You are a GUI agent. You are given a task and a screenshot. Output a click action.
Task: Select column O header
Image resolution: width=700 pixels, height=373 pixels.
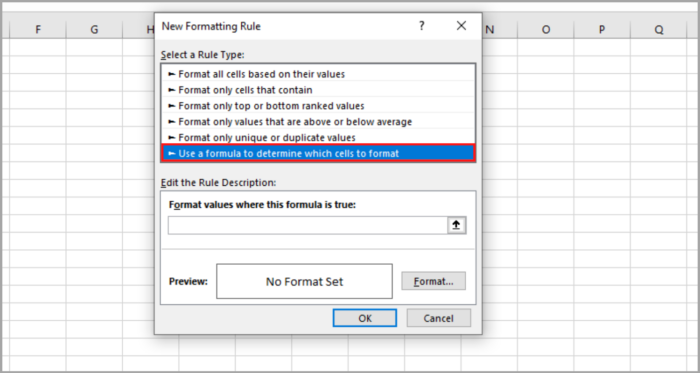[x=546, y=29]
